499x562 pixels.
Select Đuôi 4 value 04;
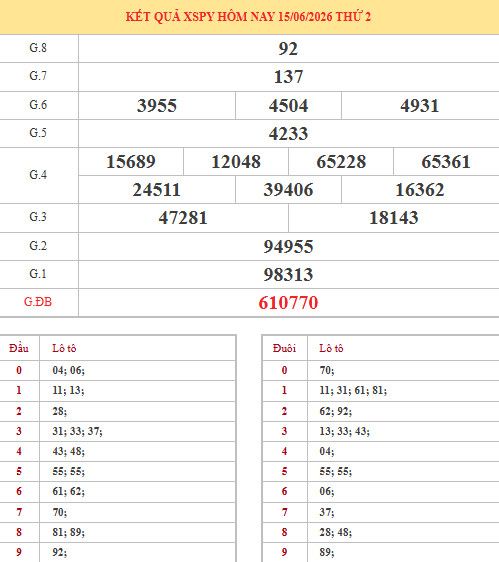[327, 451]
